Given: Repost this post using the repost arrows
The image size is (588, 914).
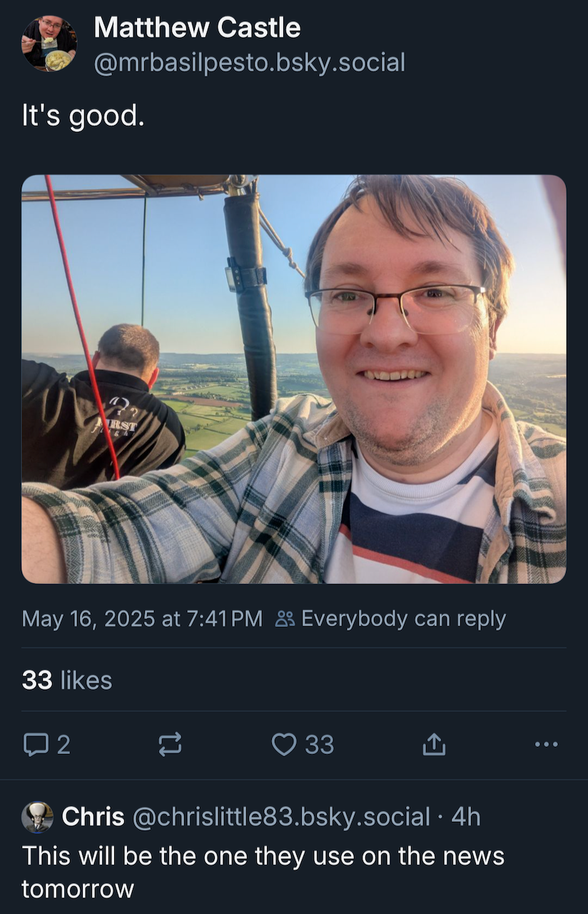Looking at the screenshot, I should [169, 745].
